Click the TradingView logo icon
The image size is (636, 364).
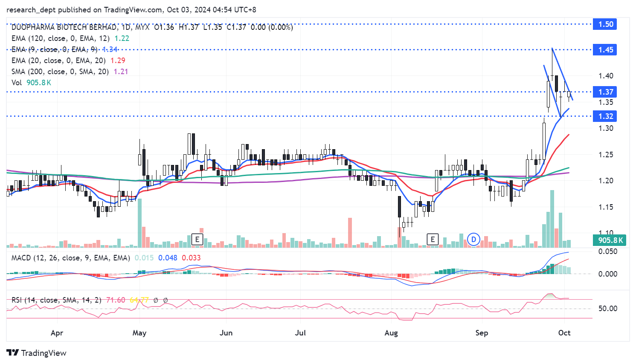[x=13, y=353]
